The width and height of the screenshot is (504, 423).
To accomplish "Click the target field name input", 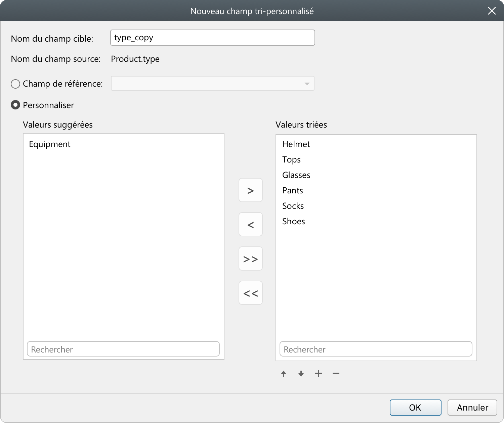I will (212, 38).
